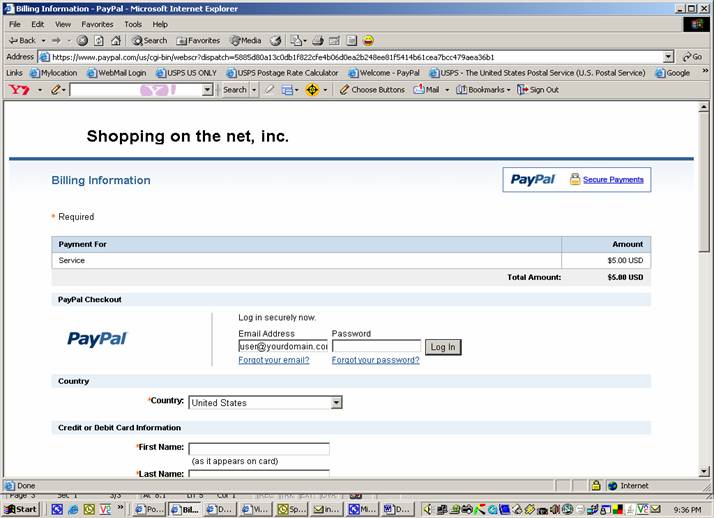This screenshot has height=518, width=714.
Task: Go to the Home page icon
Action: tap(115, 40)
